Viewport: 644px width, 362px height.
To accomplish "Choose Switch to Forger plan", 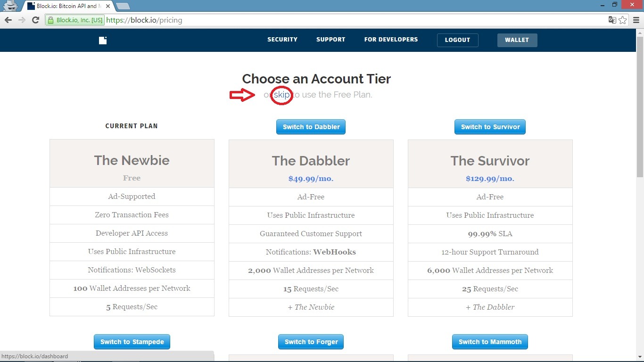I will pyautogui.click(x=311, y=342).
